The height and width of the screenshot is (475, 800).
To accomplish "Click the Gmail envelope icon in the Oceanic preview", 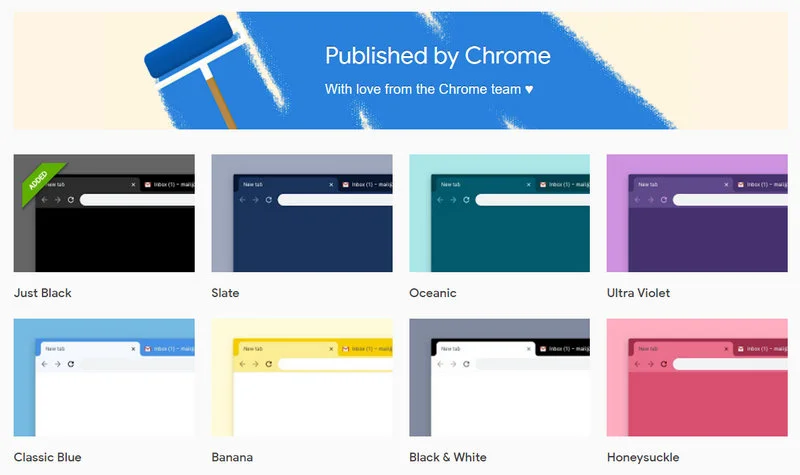I will [x=542, y=185].
